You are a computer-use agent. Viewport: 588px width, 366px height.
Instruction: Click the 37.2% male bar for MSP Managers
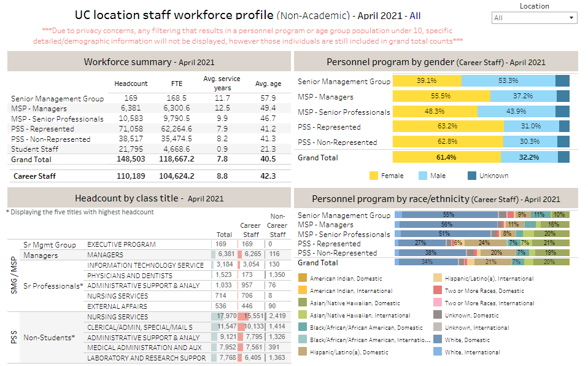524,96
